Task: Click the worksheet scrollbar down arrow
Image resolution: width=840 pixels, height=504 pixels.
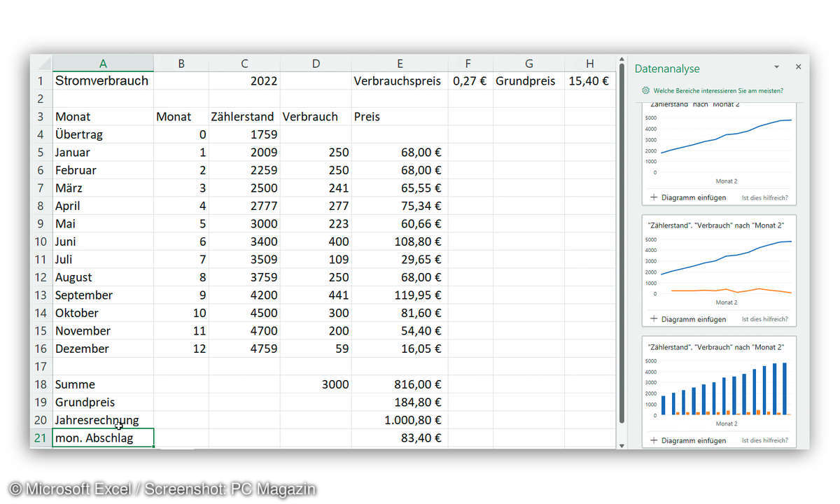Action: tap(621, 445)
